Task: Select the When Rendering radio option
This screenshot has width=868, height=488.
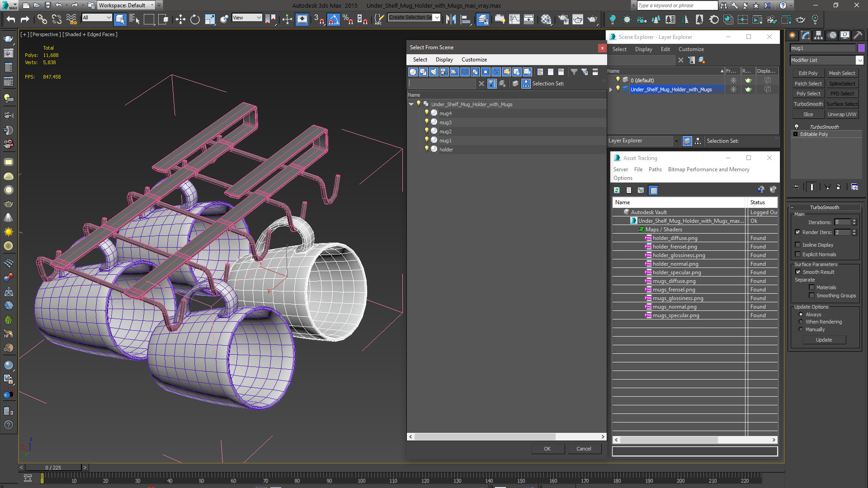Action: click(801, 322)
